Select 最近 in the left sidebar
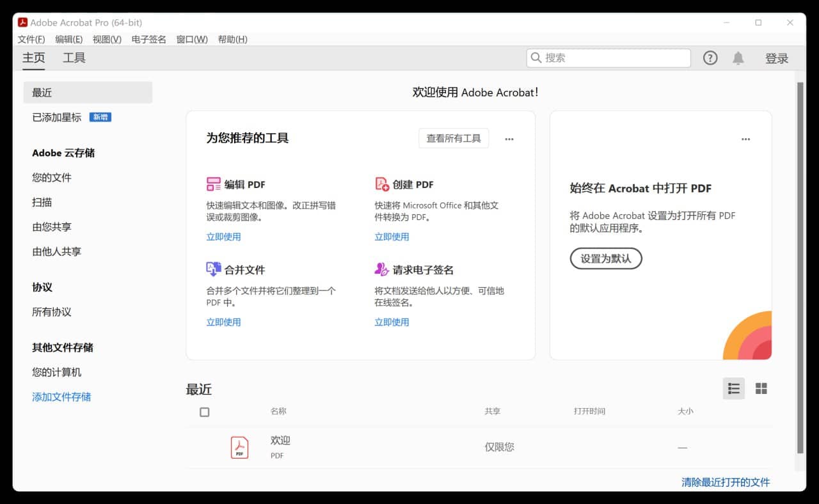819x504 pixels. pos(88,92)
